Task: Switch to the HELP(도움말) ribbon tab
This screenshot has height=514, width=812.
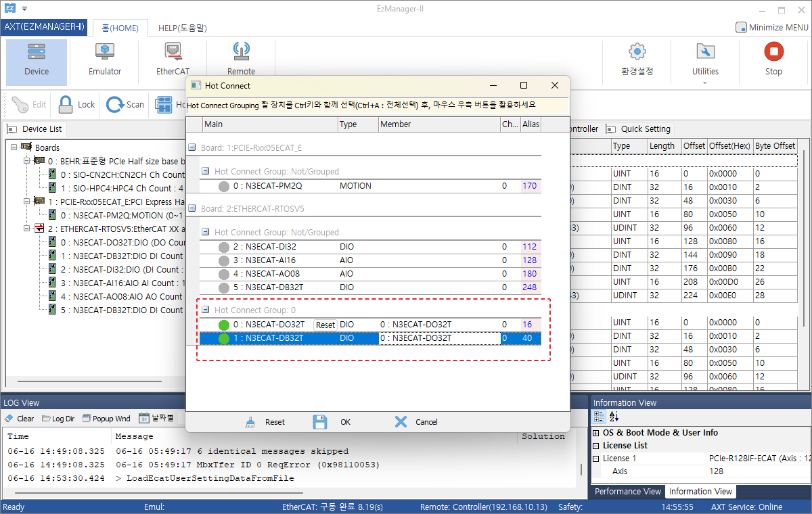Action: (183, 28)
